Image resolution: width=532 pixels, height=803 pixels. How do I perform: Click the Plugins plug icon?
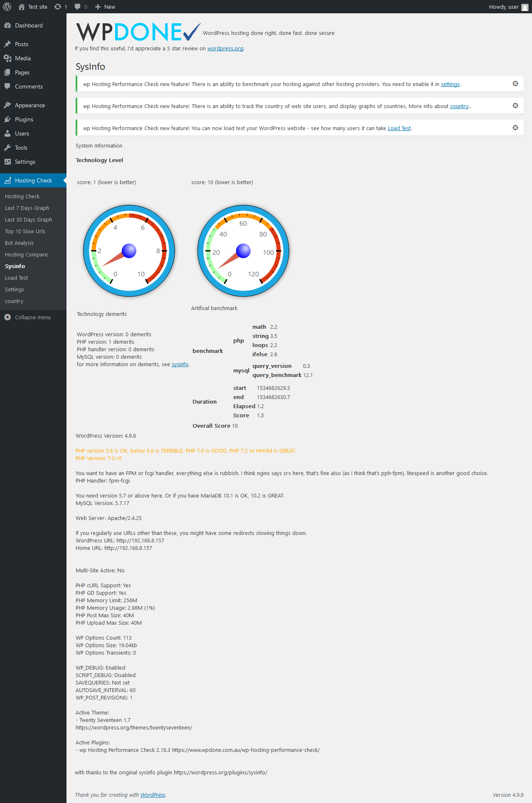[x=7, y=119]
